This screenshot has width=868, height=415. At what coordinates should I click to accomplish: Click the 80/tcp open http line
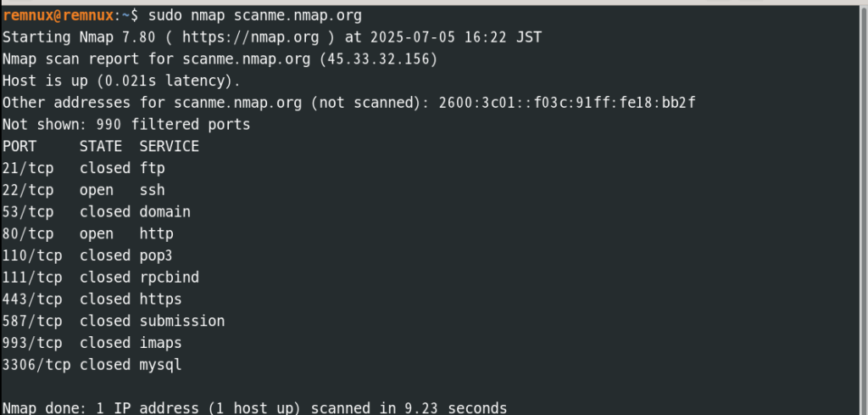[x=87, y=234]
